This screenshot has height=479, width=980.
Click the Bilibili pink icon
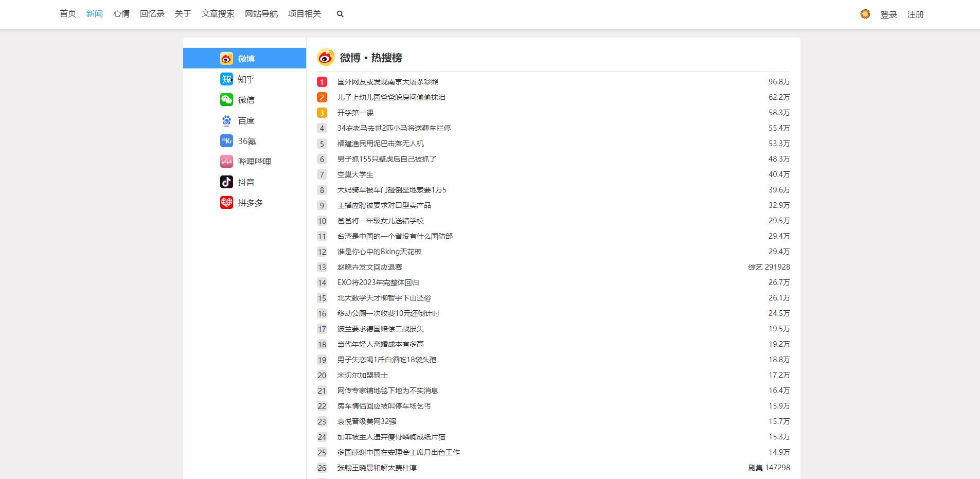tap(226, 162)
